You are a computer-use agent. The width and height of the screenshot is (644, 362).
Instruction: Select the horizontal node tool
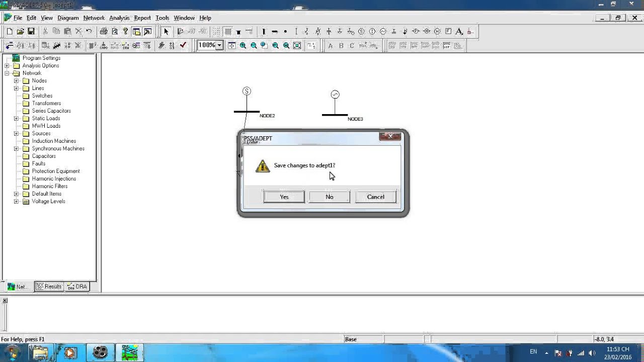pos(275,31)
